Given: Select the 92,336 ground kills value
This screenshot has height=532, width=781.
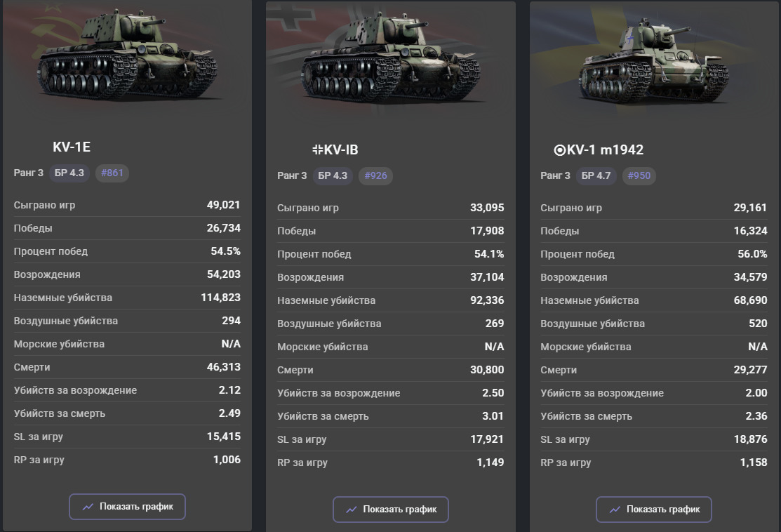Looking at the screenshot, I should click(x=486, y=300).
